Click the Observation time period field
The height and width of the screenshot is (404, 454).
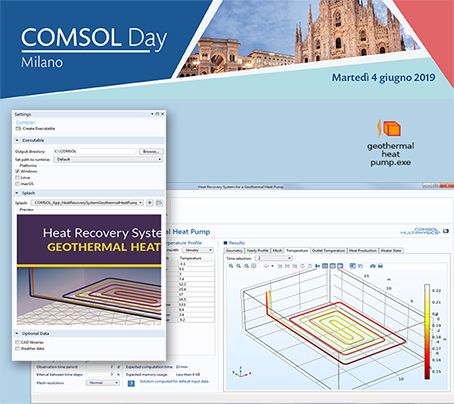tap(100, 367)
